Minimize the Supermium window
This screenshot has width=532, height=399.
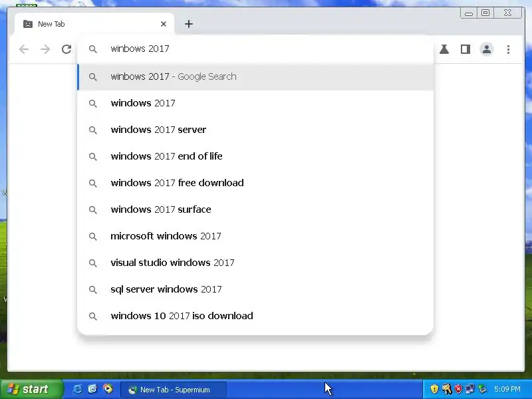click(x=469, y=13)
